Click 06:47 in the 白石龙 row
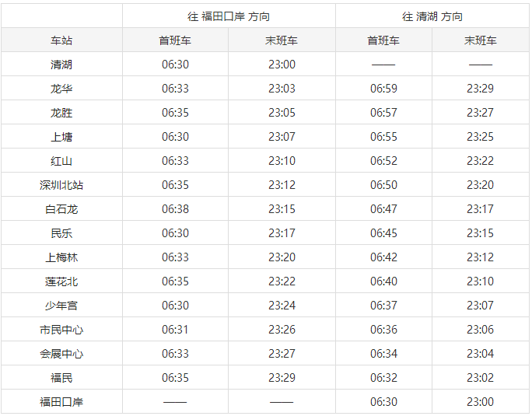 pyautogui.click(x=383, y=209)
